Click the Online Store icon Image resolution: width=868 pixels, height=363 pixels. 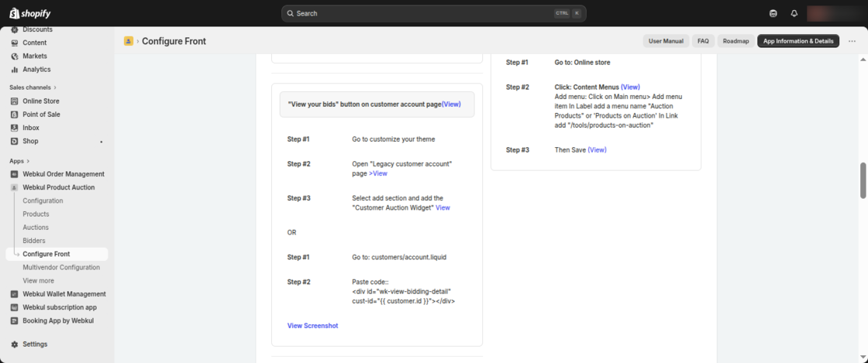click(x=15, y=101)
